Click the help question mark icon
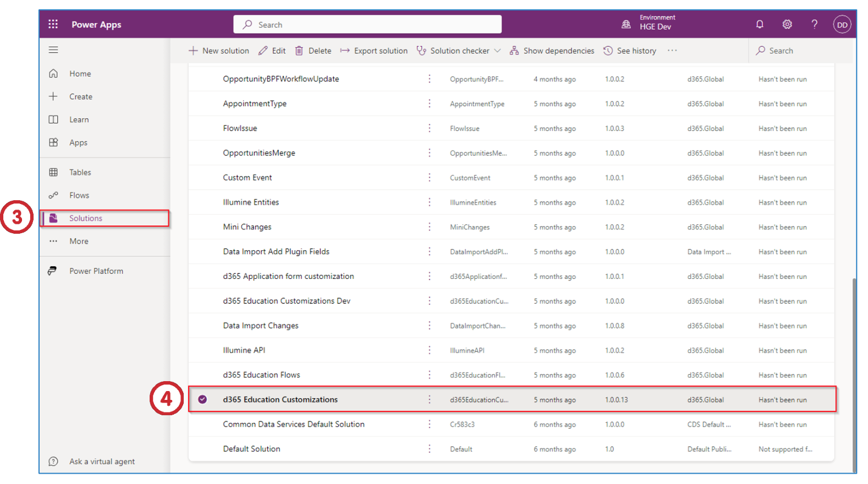The image size is (868, 484). coord(814,24)
